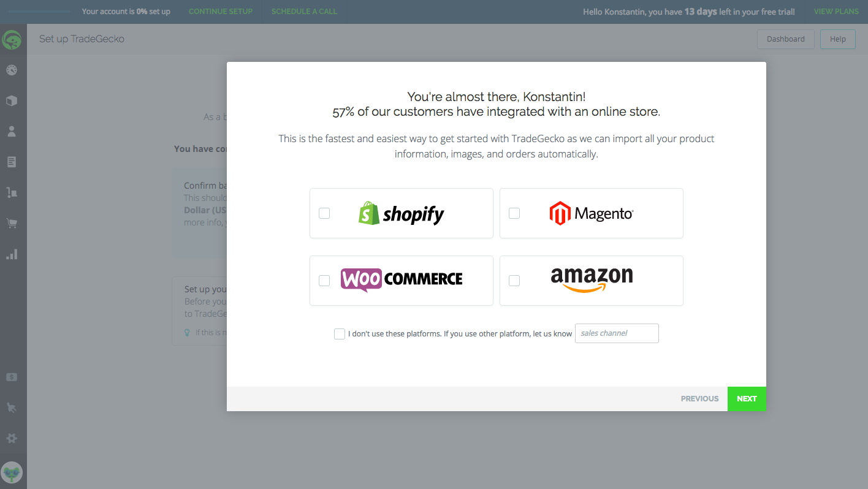Click the sales channel input field
Image resolution: width=868 pixels, height=489 pixels.
pos(616,333)
